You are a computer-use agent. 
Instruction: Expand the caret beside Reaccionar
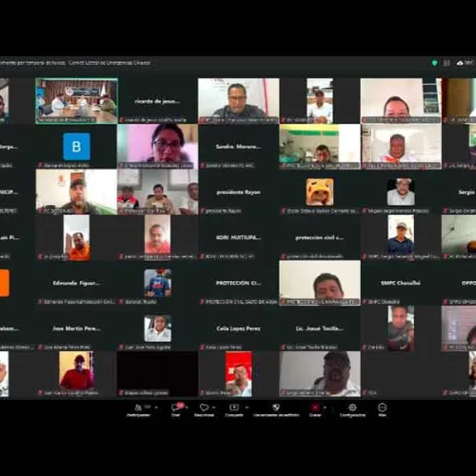point(214,407)
